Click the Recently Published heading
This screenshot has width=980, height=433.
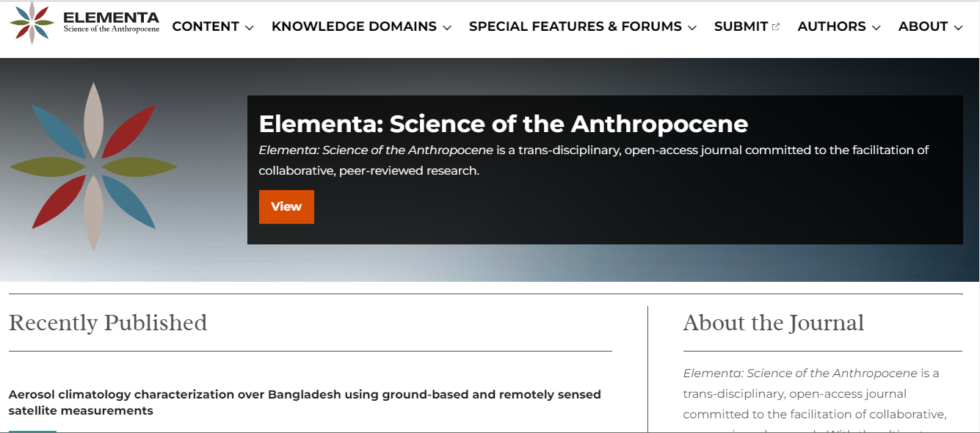click(108, 323)
